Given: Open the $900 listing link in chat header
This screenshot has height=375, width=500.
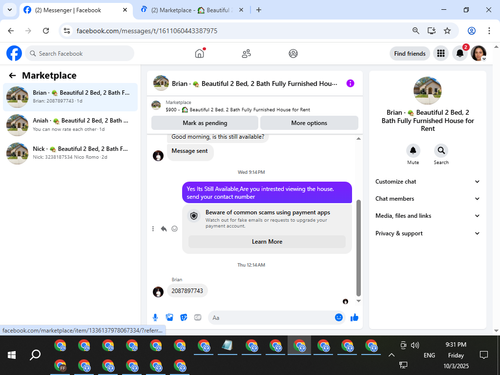Looking at the screenshot, I should 238,110.
